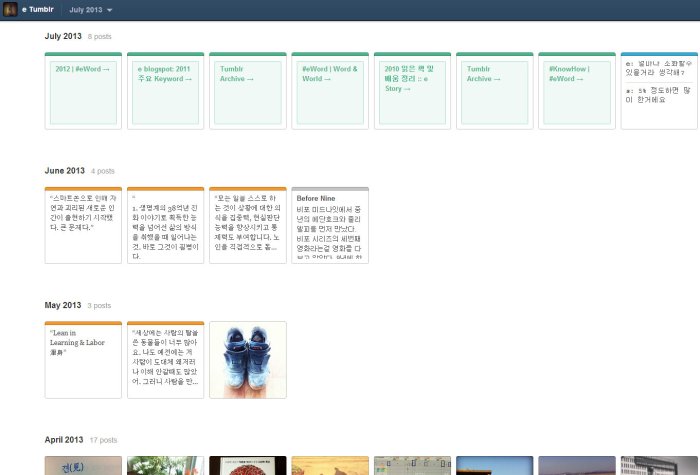Click the 'July 2013' section heading
Image resolution: width=700 pixels, height=475 pixels.
pos(63,36)
